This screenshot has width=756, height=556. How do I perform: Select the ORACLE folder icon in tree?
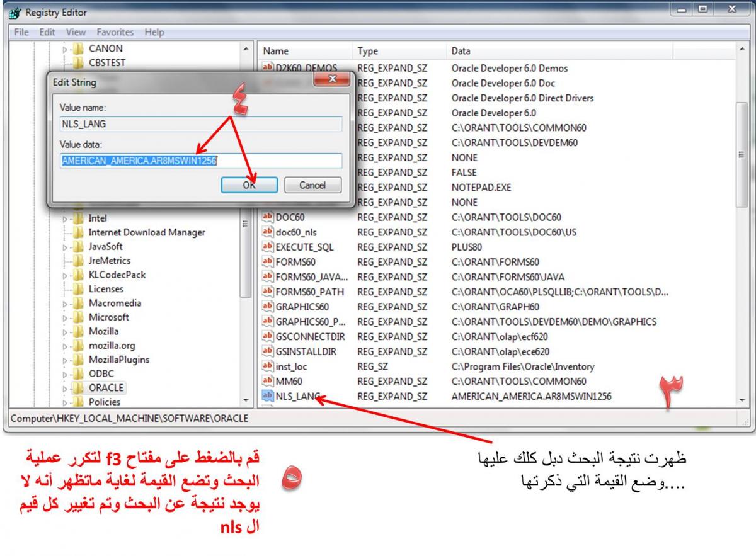(78, 388)
